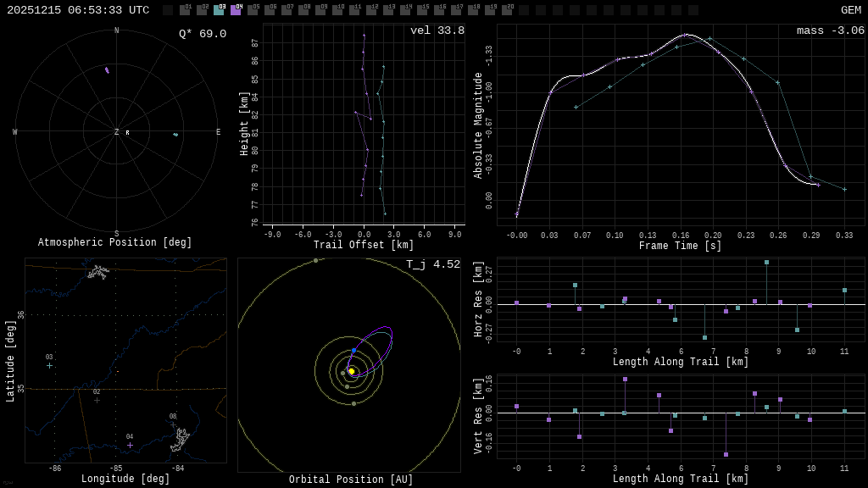This screenshot has height=488, width=868.
Task: Click the radiant R marker in polar plot
Action: click(128, 133)
